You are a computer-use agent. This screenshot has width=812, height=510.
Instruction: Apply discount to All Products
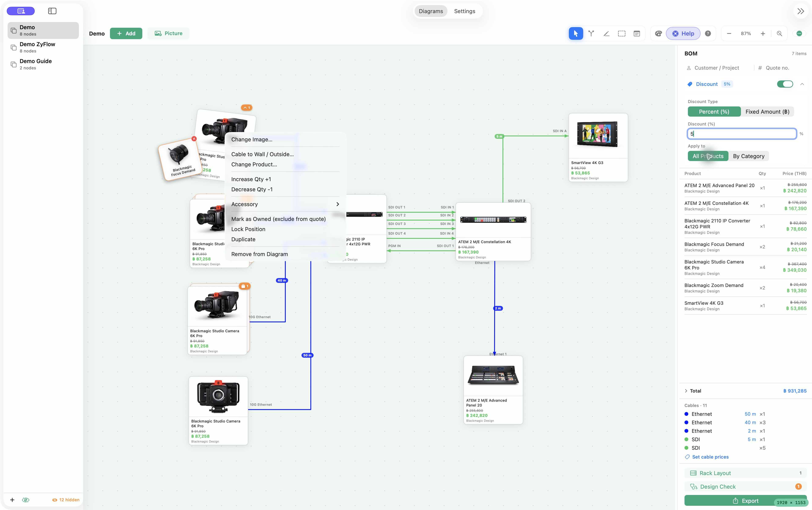pyautogui.click(x=708, y=156)
